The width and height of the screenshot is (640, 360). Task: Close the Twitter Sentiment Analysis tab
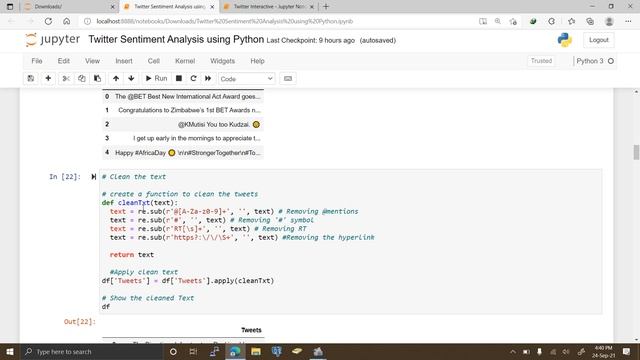pos(212,7)
